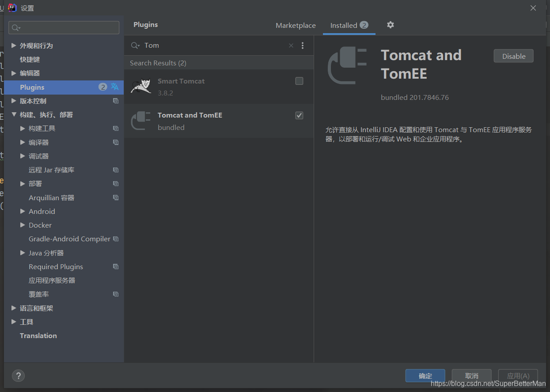Click the plugin search options kebab icon

point(303,46)
